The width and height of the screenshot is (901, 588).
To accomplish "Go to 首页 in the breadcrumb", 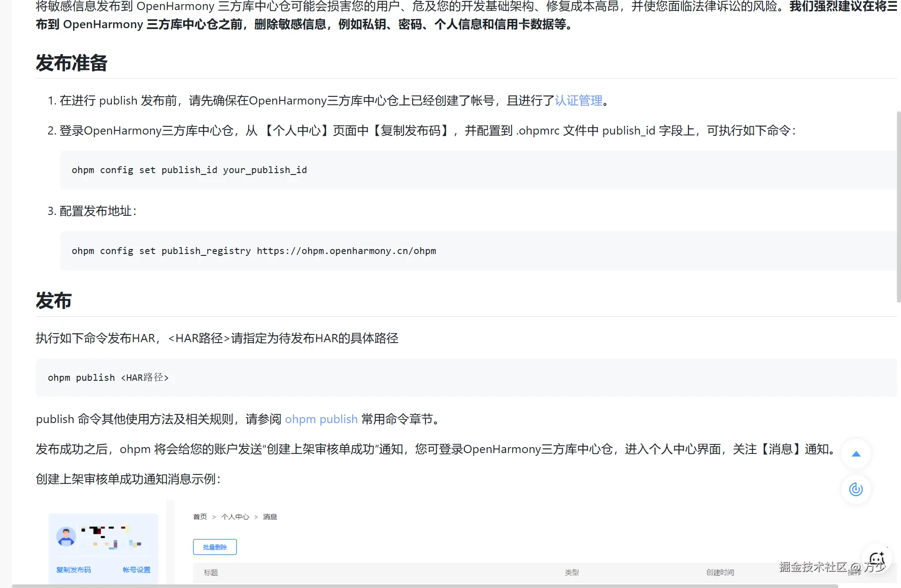I will click(x=200, y=517).
